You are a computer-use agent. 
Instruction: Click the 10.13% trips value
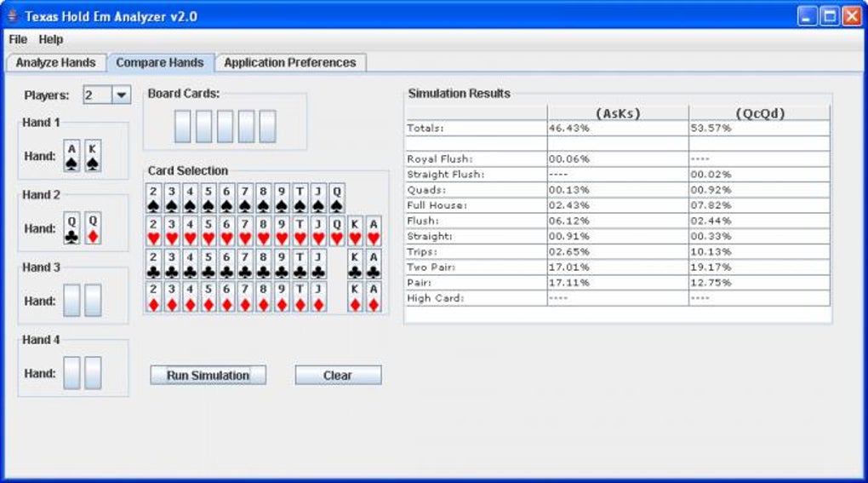pyautogui.click(x=711, y=252)
